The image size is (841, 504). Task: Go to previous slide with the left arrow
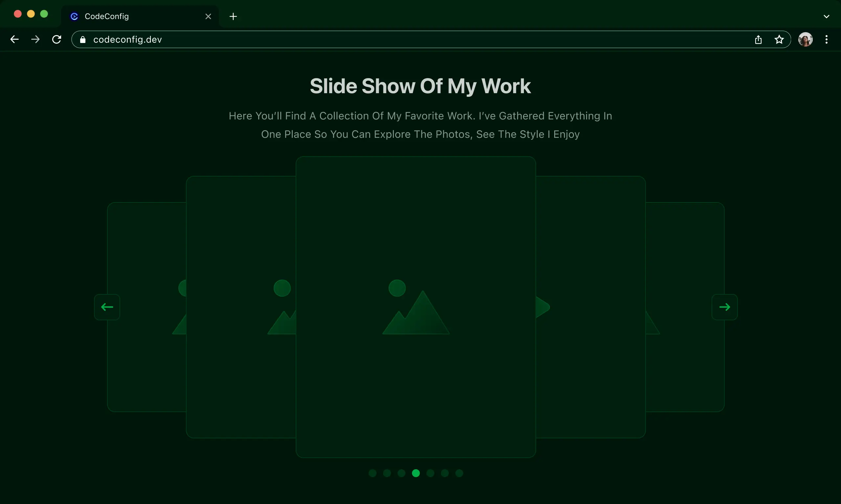107,307
